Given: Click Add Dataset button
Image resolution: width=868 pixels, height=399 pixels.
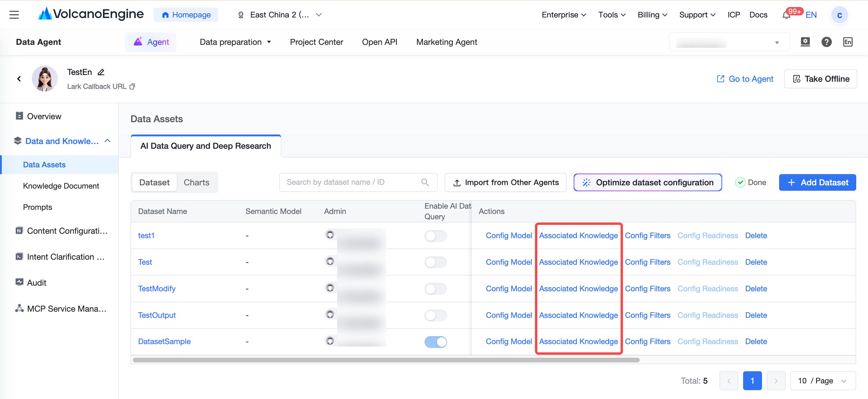Looking at the screenshot, I should tap(817, 182).
